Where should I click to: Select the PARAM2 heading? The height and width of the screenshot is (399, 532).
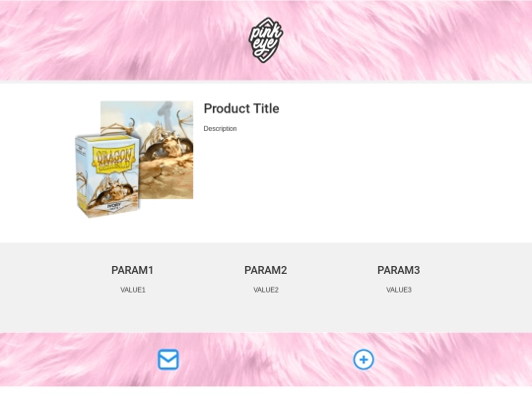coord(266,270)
